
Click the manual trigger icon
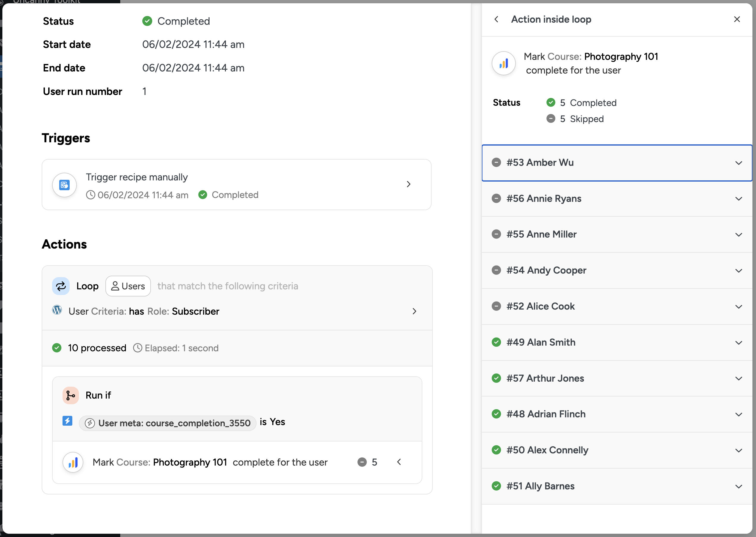65,185
